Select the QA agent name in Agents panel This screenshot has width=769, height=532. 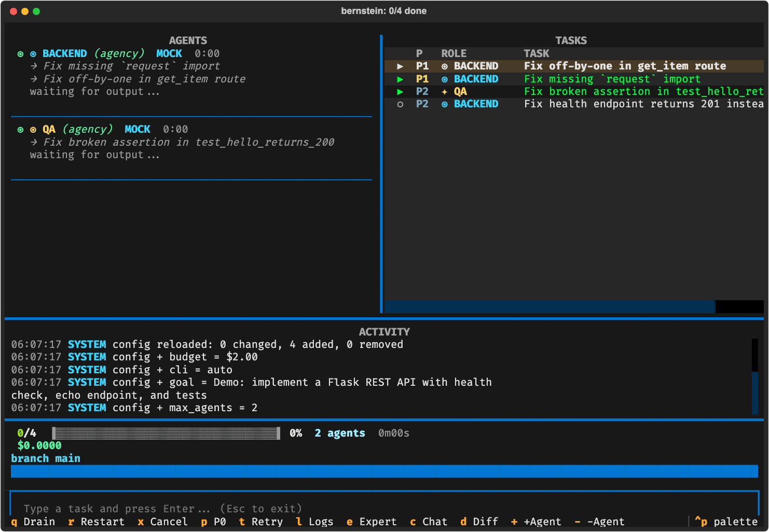tap(49, 129)
